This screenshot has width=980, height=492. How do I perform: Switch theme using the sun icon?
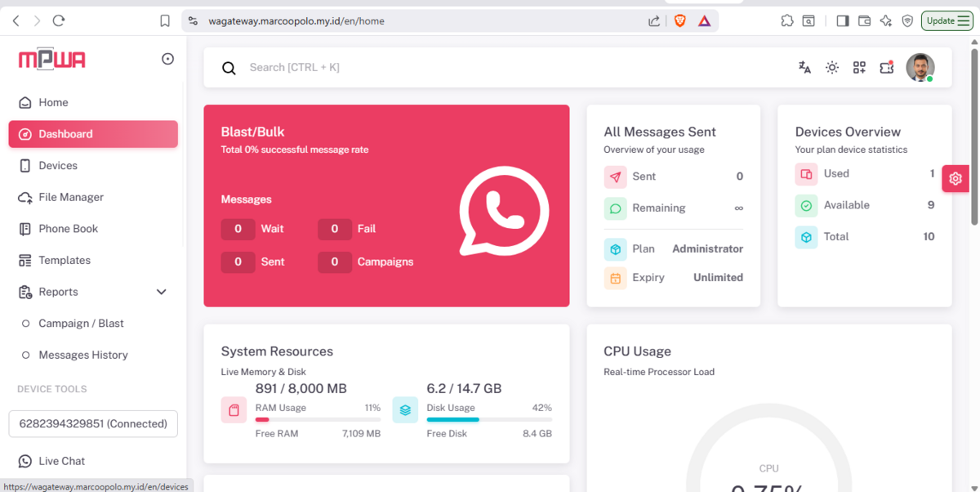831,68
